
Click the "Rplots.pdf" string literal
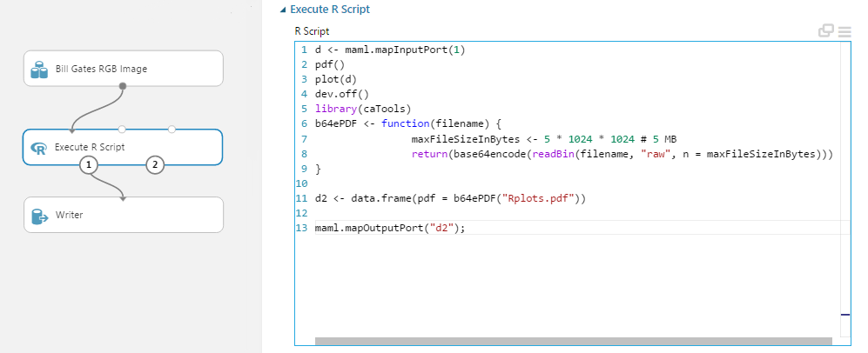point(537,198)
